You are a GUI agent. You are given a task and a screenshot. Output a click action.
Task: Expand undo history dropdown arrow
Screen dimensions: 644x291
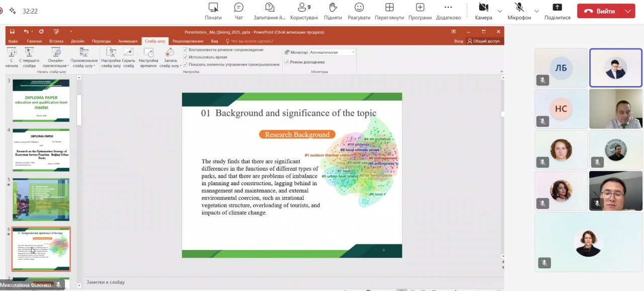[x=33, y=32]
